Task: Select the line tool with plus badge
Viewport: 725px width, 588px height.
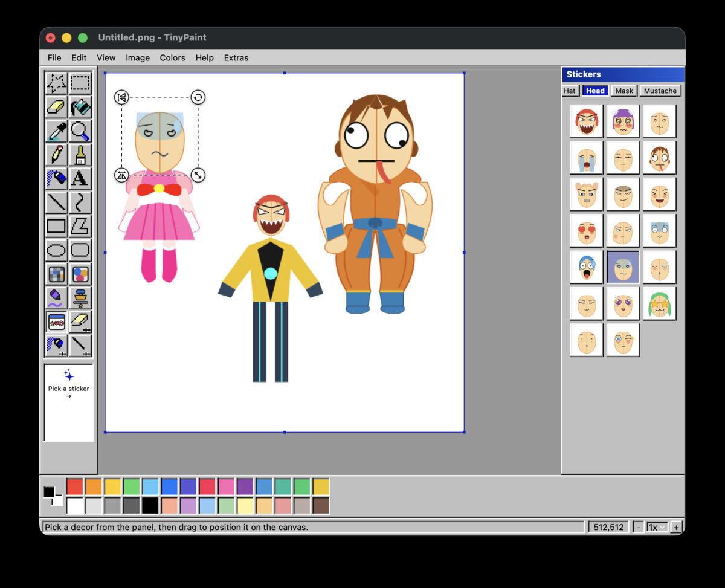Action: pos(80,346)
